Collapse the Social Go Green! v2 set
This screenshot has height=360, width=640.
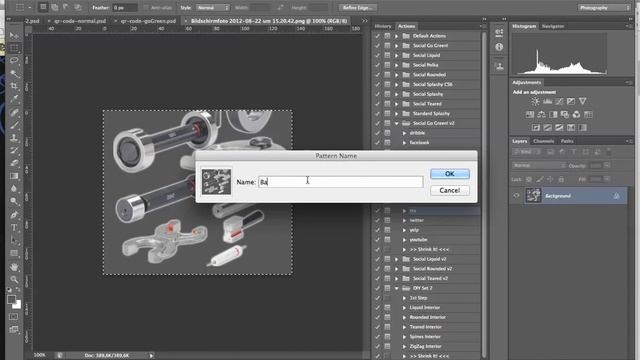click(396, 123)
